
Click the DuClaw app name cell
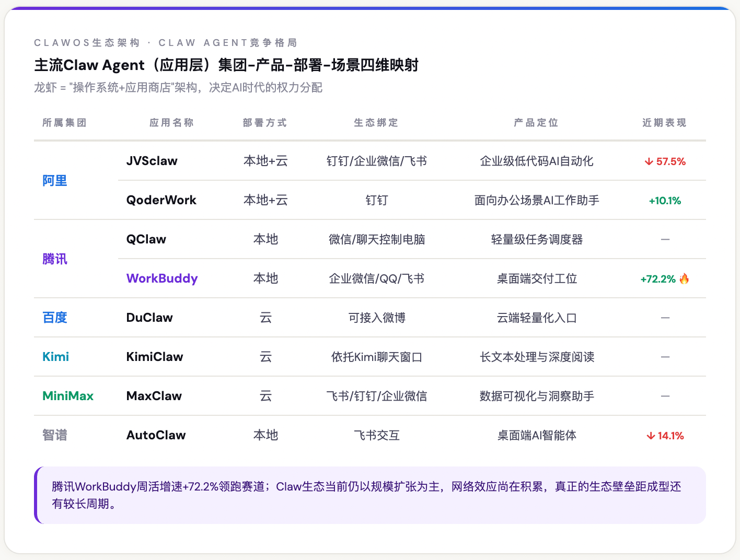pos(149,318)
